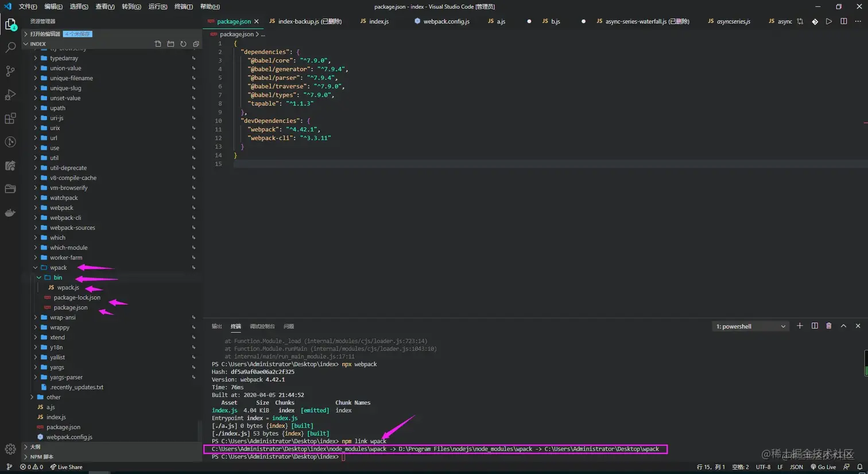This screenshot has width=868, height=474.
Task: Click the feedback icon in status bar
Action: point(846,467)
